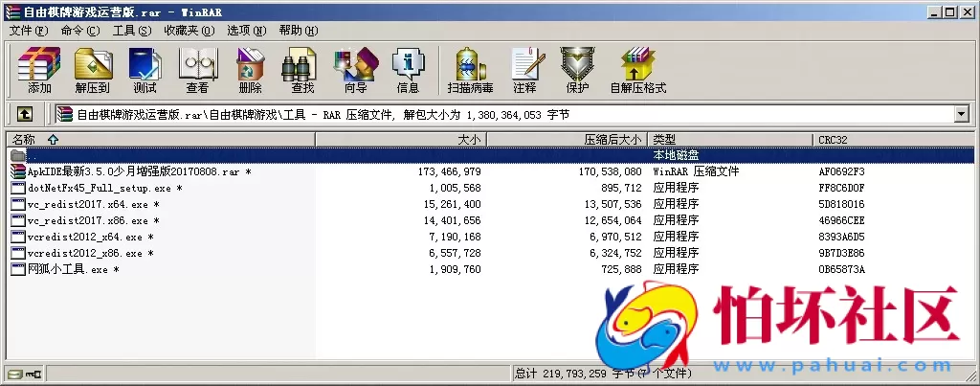Select the ApkIDE rar file icon
The width and height of the screenshot is (980, 386).
pos(18,170)
